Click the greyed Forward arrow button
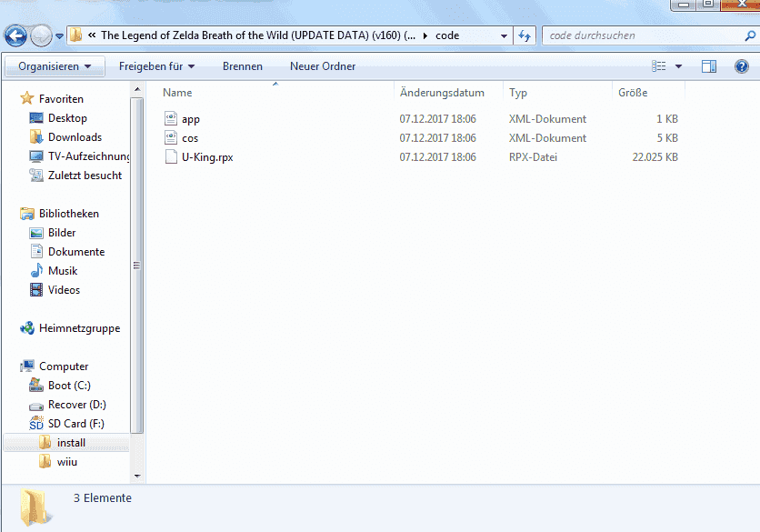 pyautogui.click(x=41, y=35)
